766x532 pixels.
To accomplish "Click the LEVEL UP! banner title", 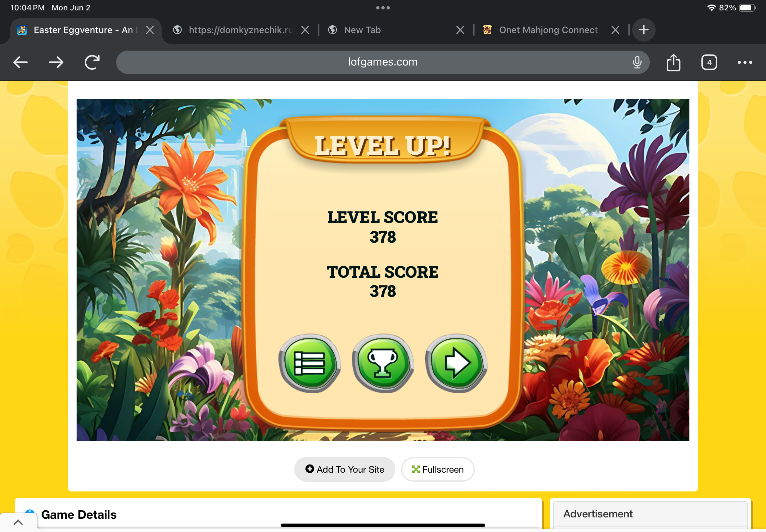I will (383, 146).
